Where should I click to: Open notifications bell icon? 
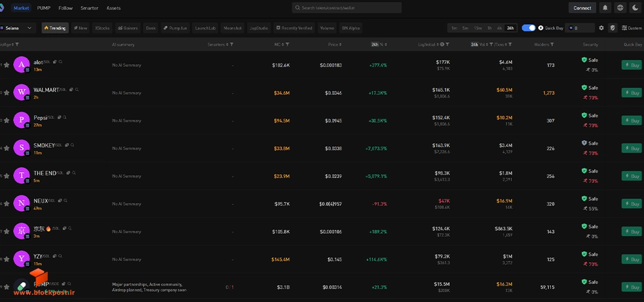[605, 7]
